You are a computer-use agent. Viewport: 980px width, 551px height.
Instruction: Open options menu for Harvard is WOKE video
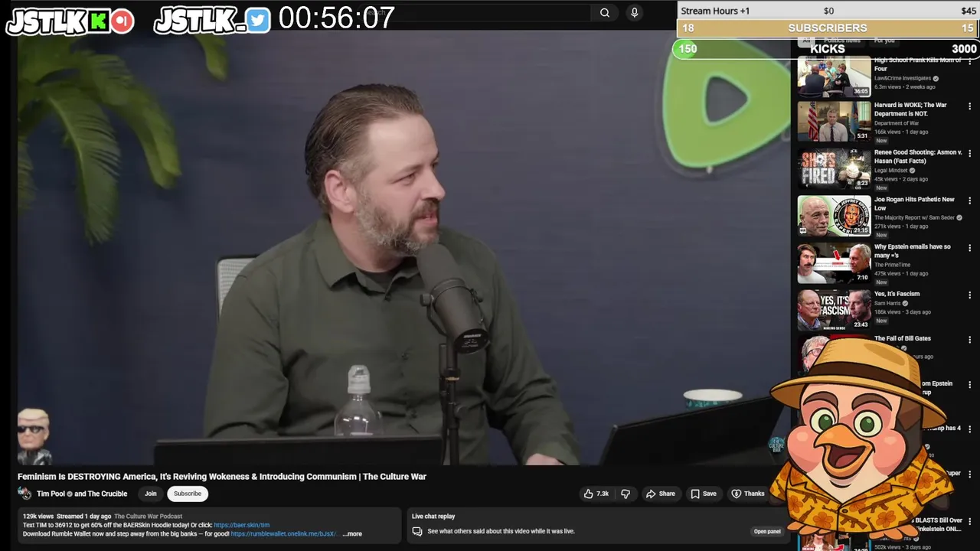coord(970,107)
